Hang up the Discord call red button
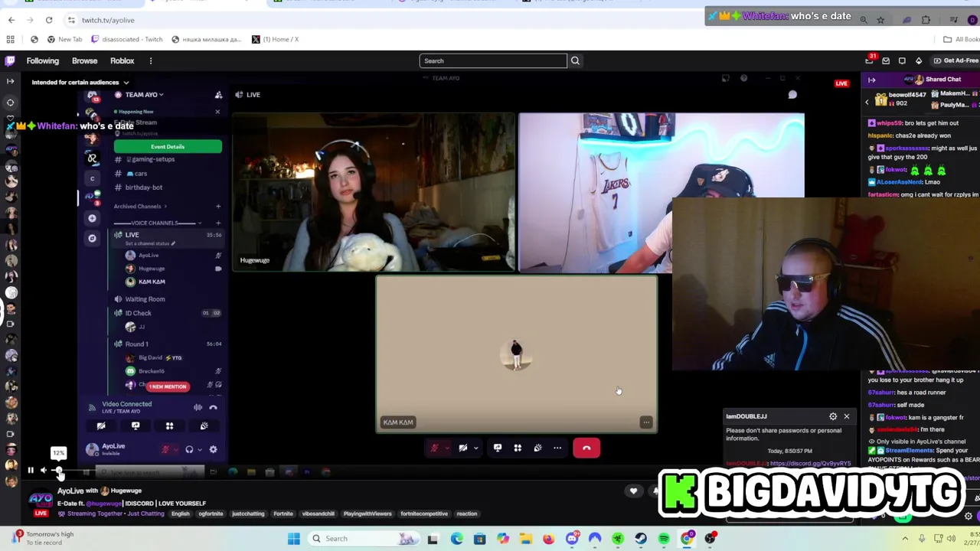Image resolution: width=980 pixels, height=551 pixels. pos(586,448)
